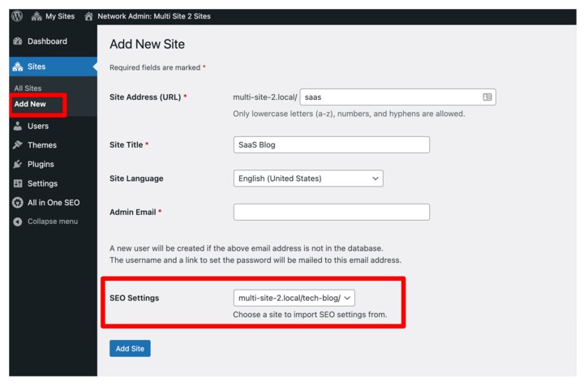Click the Site Title text field
Viewport: 588px width, 387px height.
pos(332,144)
